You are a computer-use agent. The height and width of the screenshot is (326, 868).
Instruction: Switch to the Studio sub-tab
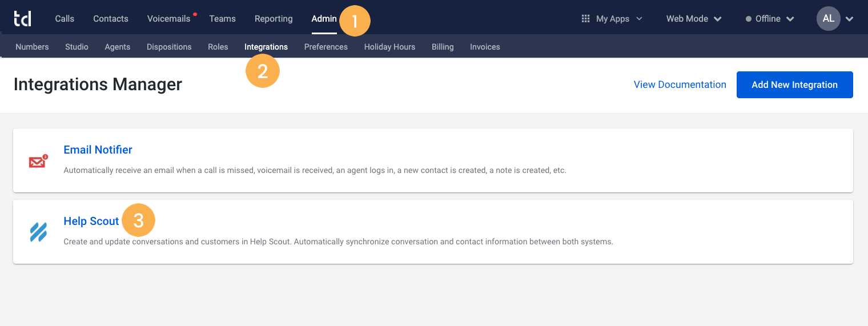pyautogui.click(x=77, y=47)
